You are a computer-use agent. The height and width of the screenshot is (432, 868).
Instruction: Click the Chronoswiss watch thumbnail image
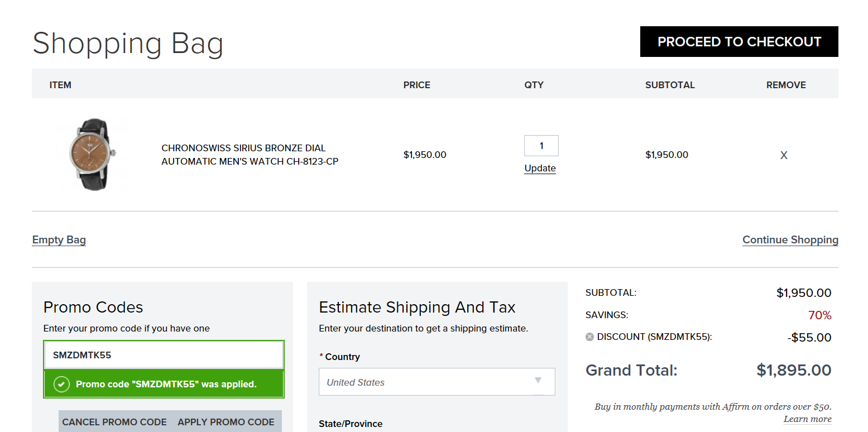click(x=93, y=155)
